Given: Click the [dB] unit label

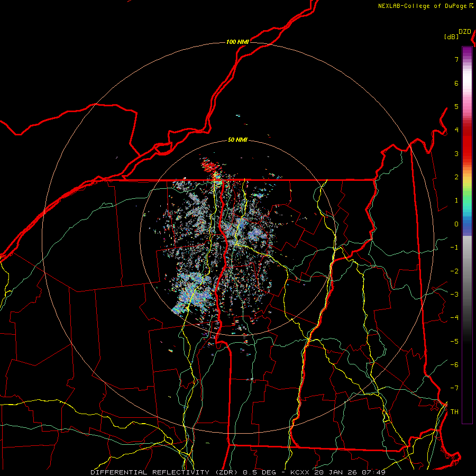Looking at the screenshot, I should pyautogui.click(x=451, y=36).
